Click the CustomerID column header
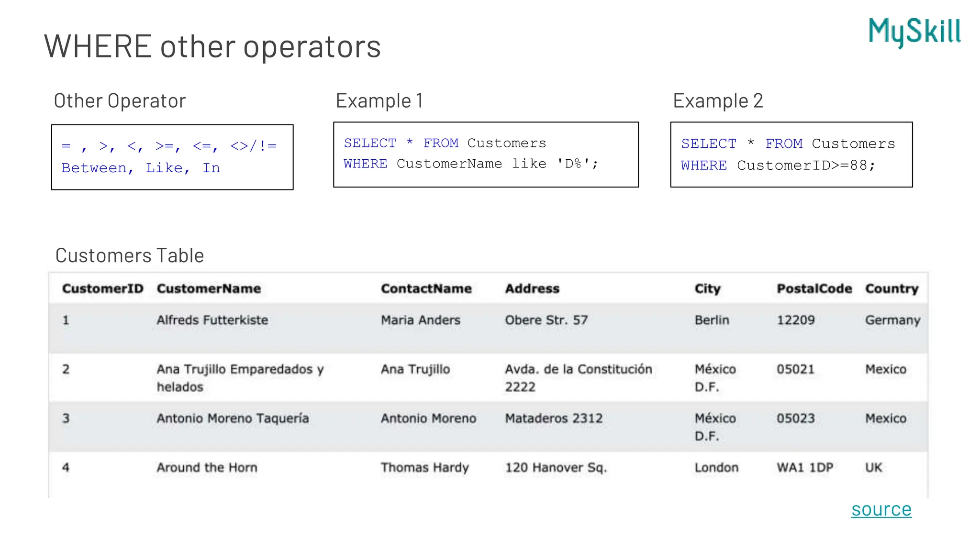 click(x=103, y=288)
